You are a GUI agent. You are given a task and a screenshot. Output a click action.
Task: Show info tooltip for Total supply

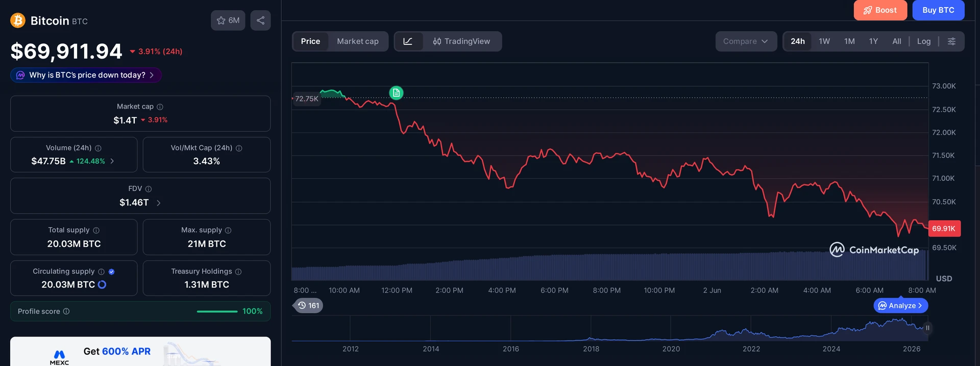[x=96, y=230]
